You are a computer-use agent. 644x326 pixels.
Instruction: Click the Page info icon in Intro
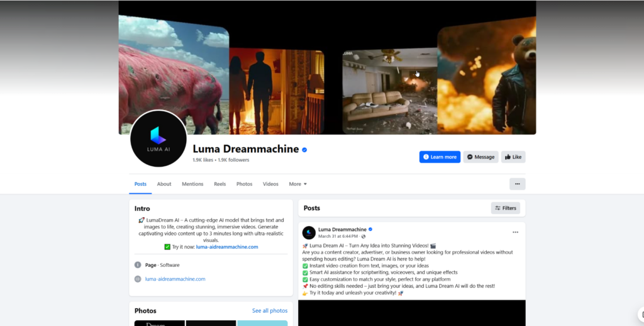138,265
